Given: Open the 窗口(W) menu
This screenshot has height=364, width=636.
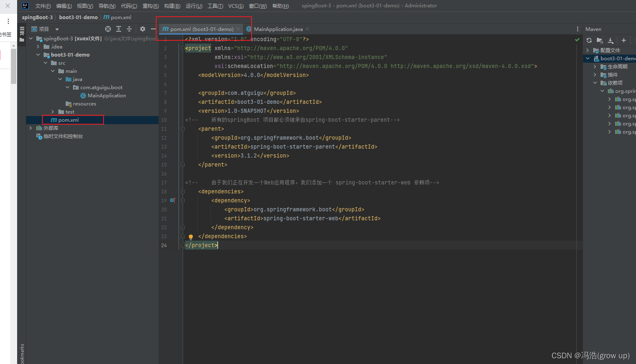Looking at the screenshot, I should click(258, 6).
